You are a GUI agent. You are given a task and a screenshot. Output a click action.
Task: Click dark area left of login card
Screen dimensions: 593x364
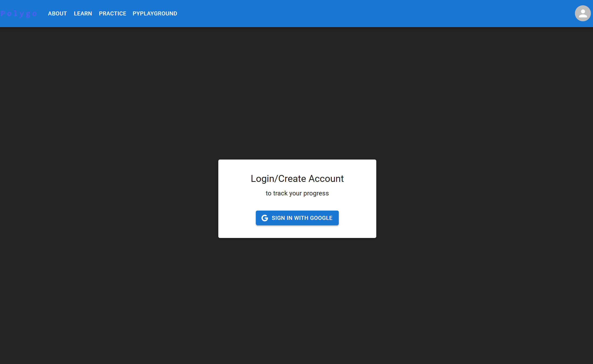106,199
